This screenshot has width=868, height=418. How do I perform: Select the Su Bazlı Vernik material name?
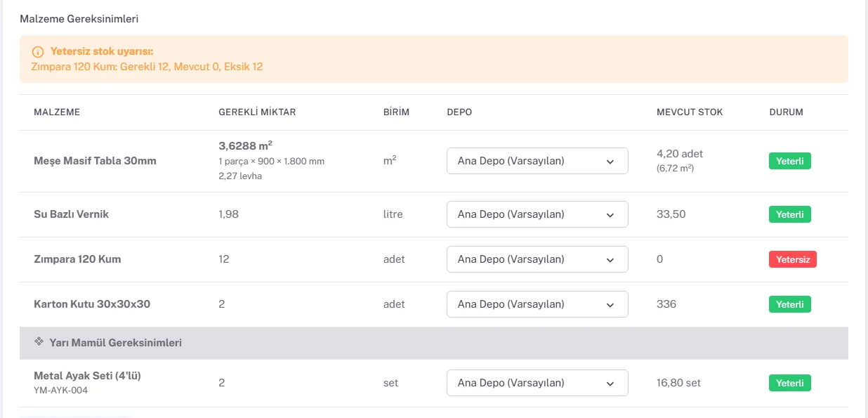(x=71, y=214)
